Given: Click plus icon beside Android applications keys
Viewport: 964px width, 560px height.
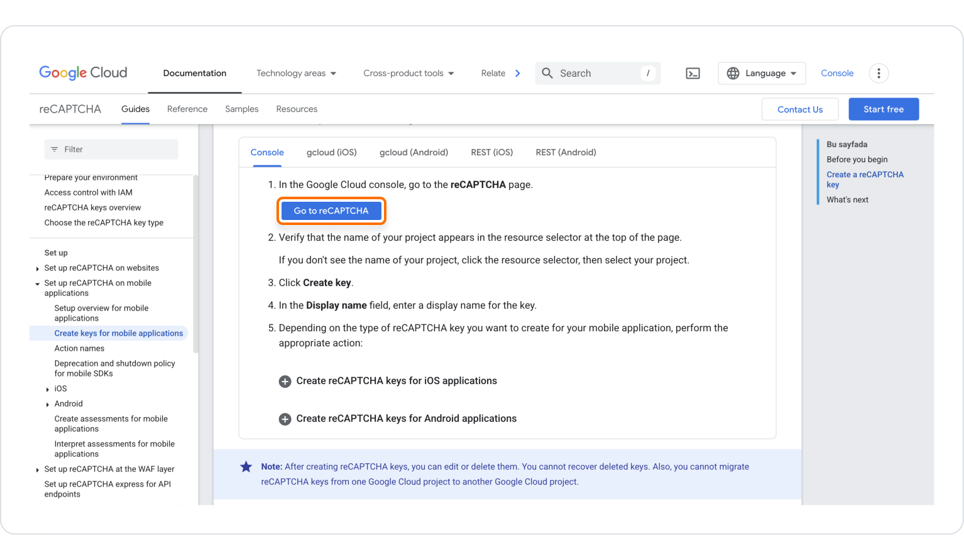Looking at the screenshot, I should [x=285, y=419].
